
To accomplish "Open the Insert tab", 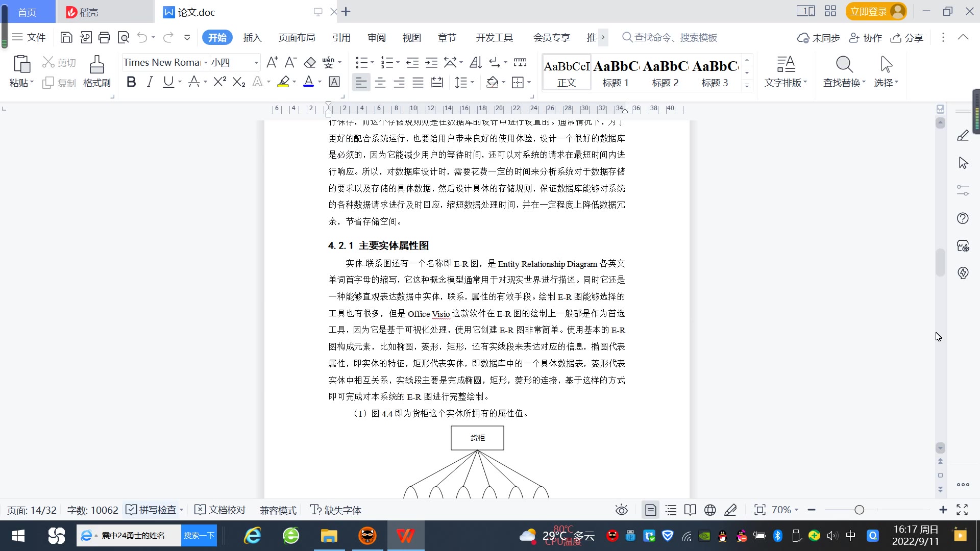I will (252, 38).
